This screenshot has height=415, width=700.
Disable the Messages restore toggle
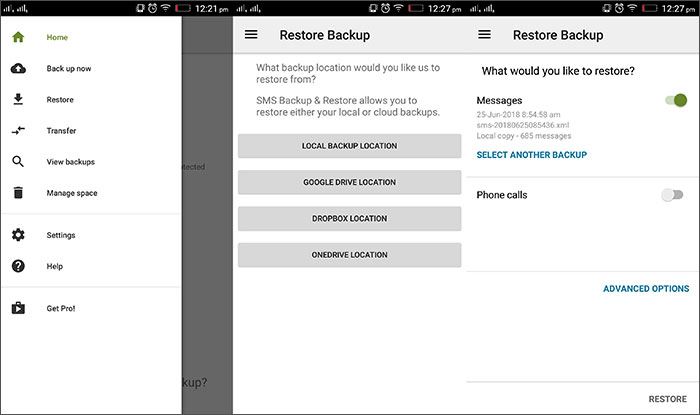coord(676,100)
